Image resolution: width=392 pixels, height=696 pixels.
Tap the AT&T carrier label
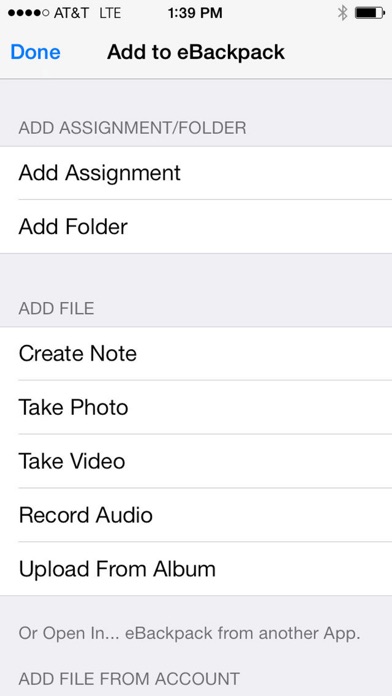coord(73,13)
